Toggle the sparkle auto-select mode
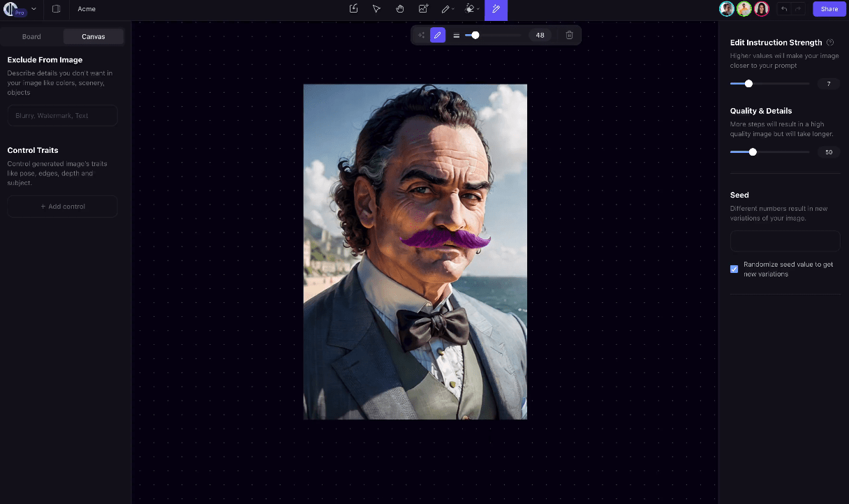Viewport: 849px width, 504px height. pyautogui.click(x=421, y=35)
